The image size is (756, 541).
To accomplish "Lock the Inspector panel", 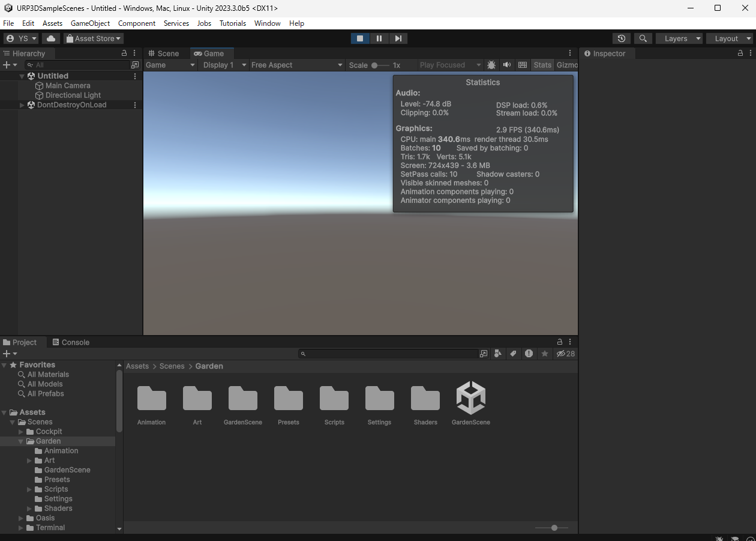I will click(x=740, y=53).
